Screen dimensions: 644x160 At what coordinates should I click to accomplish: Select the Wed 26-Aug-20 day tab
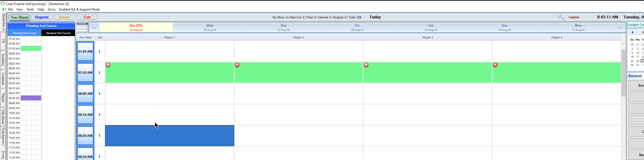210,28
